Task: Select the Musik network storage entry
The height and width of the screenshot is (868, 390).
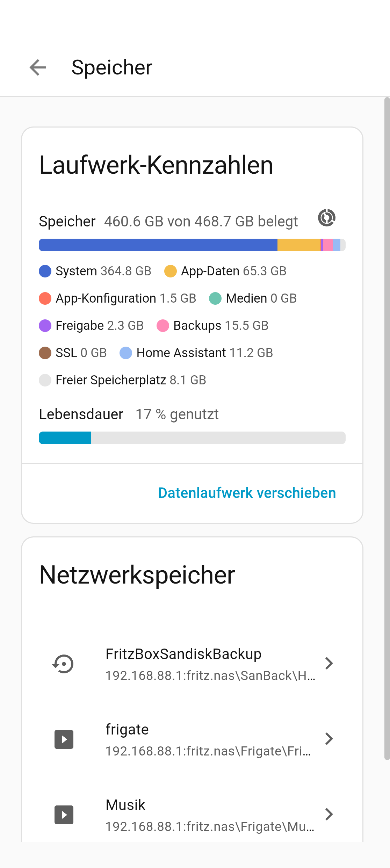Action: pos(192,815)
